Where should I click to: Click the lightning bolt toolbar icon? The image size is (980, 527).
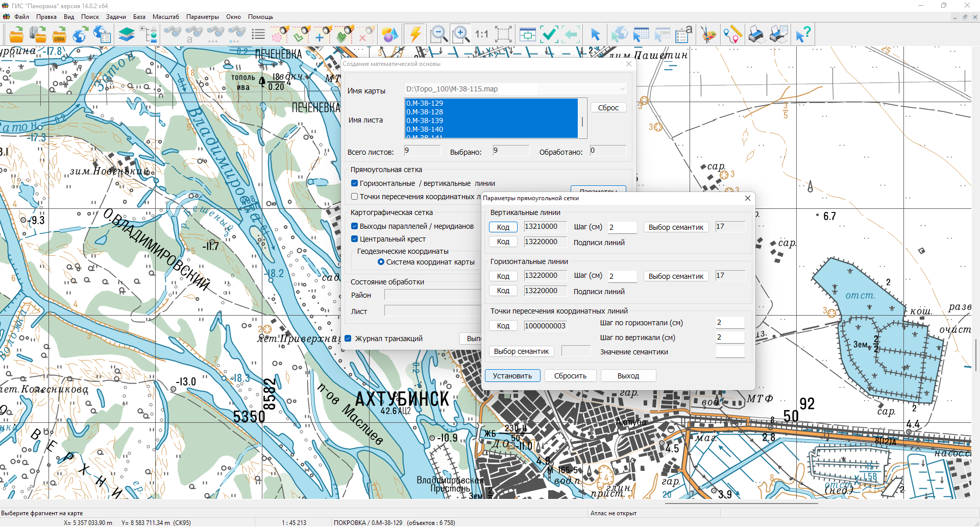point(415,35)
